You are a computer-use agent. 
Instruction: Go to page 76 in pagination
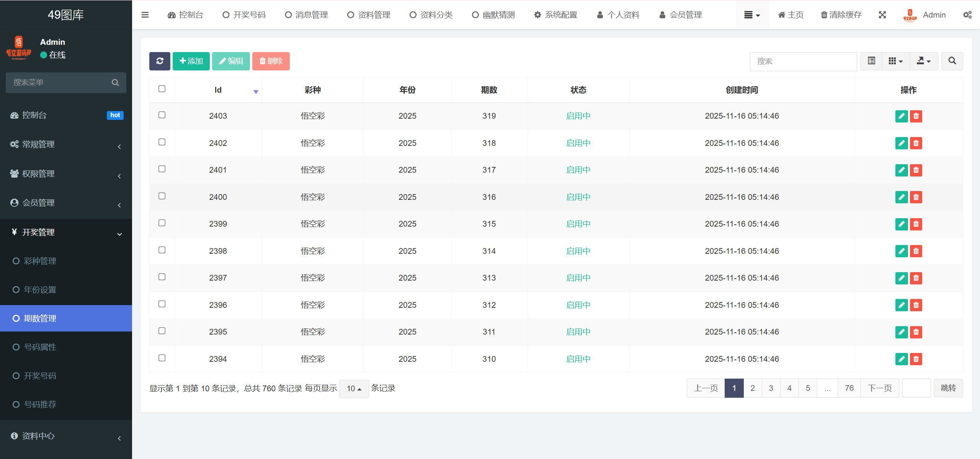click(x=849, y=388)
